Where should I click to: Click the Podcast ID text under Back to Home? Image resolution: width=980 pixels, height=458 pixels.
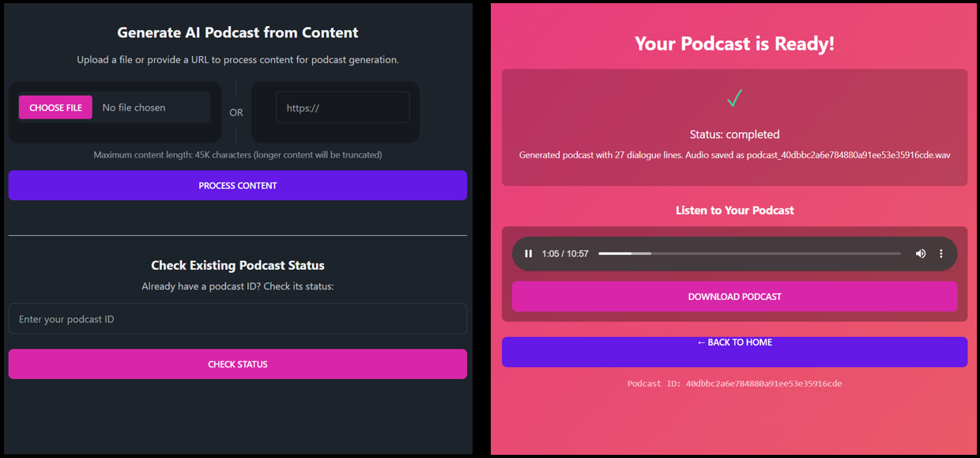pos(734,384)
